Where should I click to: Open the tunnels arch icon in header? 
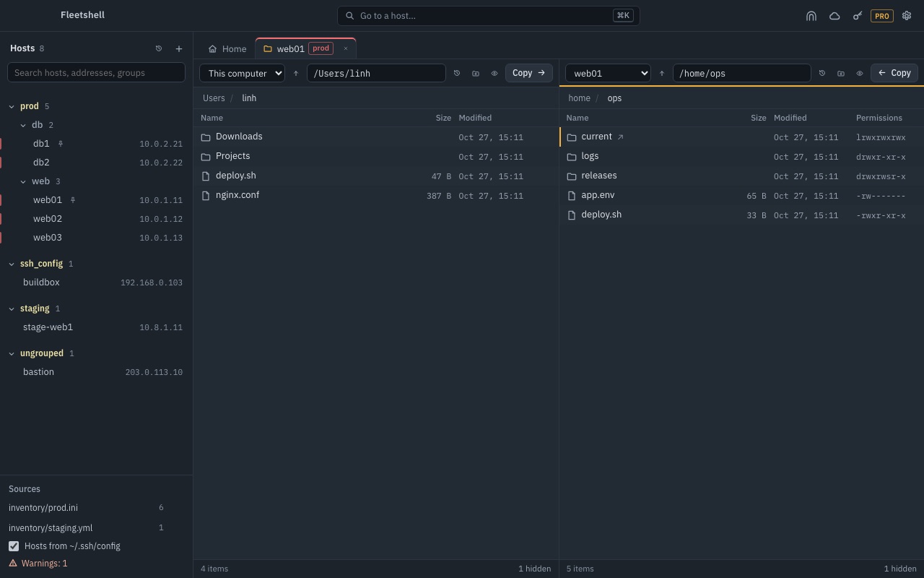(x=811, y=16)
